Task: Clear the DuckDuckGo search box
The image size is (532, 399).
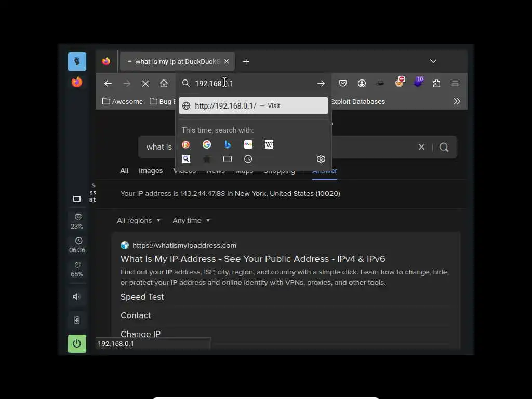Action: coord(421,147)
